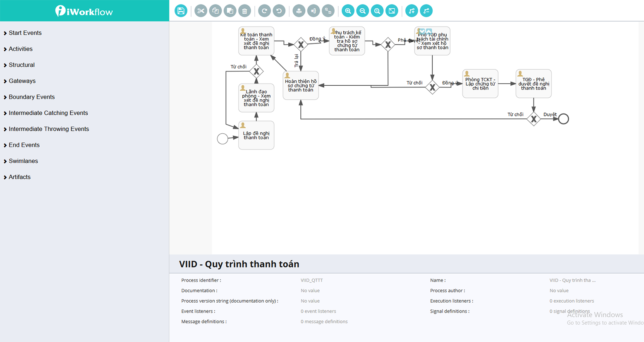644x342 pixels.
Task: Select gateway above 'Lãnh đạo phòng' task
Action: tap(256, 71)
